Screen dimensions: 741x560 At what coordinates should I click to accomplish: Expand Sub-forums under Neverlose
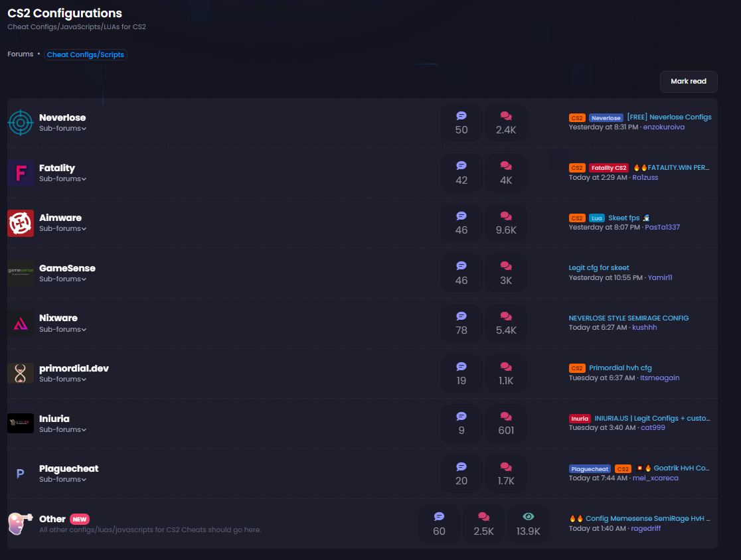tap(62, 129)
